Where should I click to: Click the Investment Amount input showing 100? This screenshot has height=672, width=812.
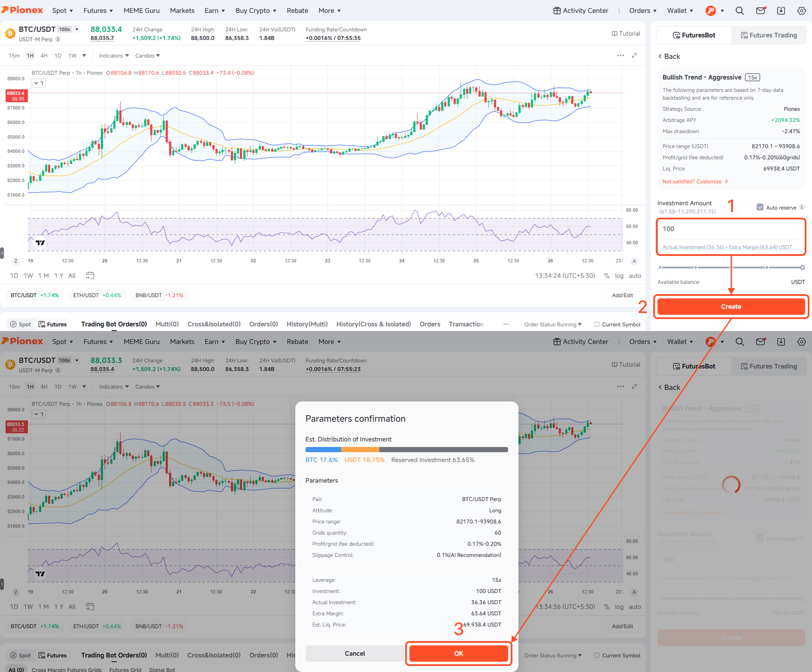pos(731,229)
